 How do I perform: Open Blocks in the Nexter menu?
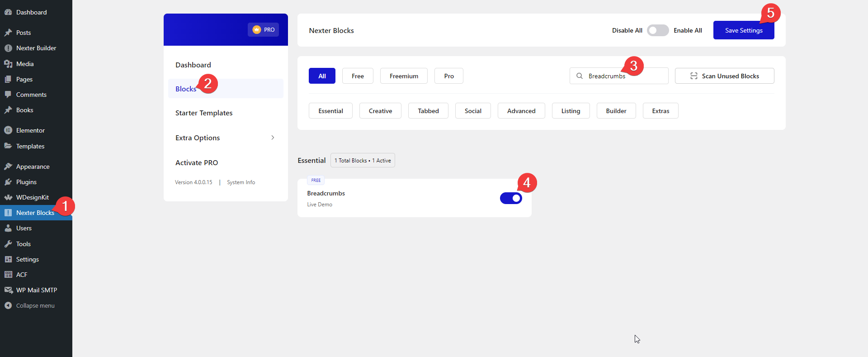186,89
